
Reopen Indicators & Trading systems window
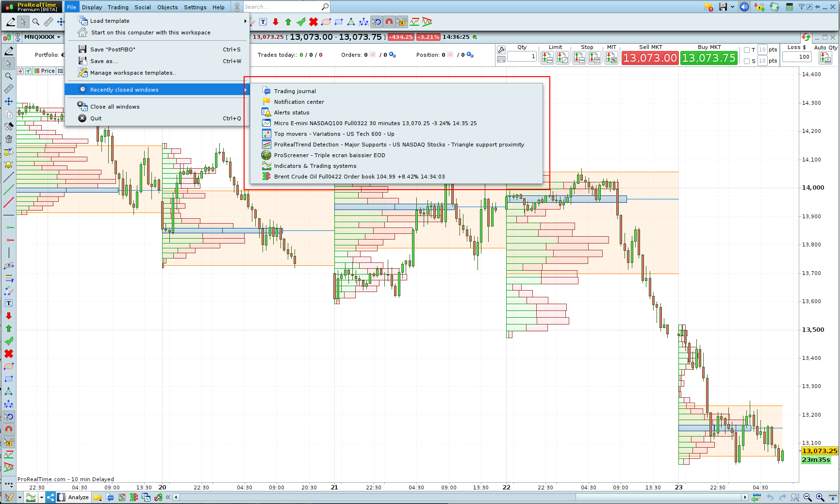tap(396, 166)
